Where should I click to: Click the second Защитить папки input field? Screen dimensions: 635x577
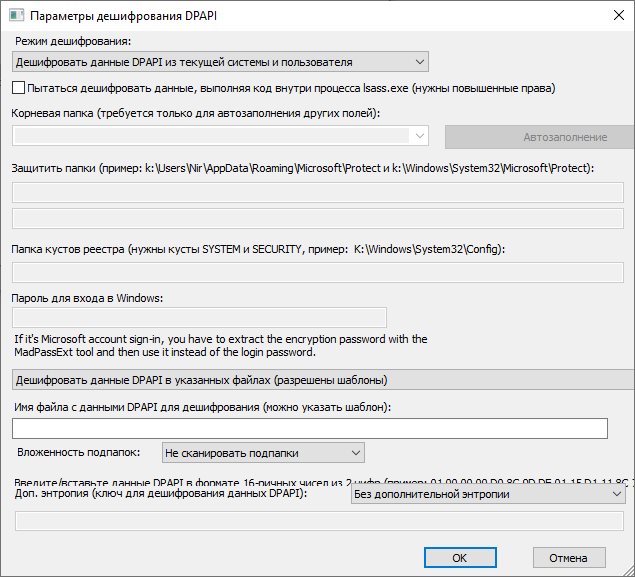click(318, 218)
